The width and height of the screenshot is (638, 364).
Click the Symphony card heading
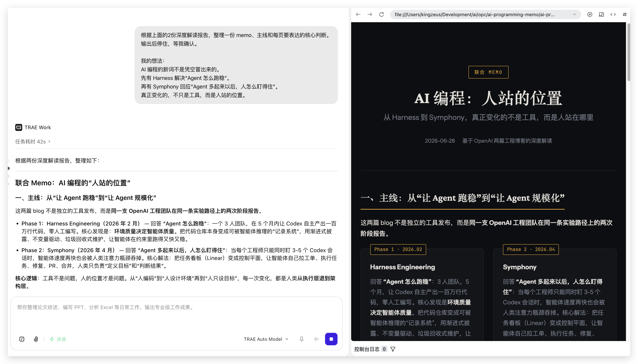click(x=520, y=267)
